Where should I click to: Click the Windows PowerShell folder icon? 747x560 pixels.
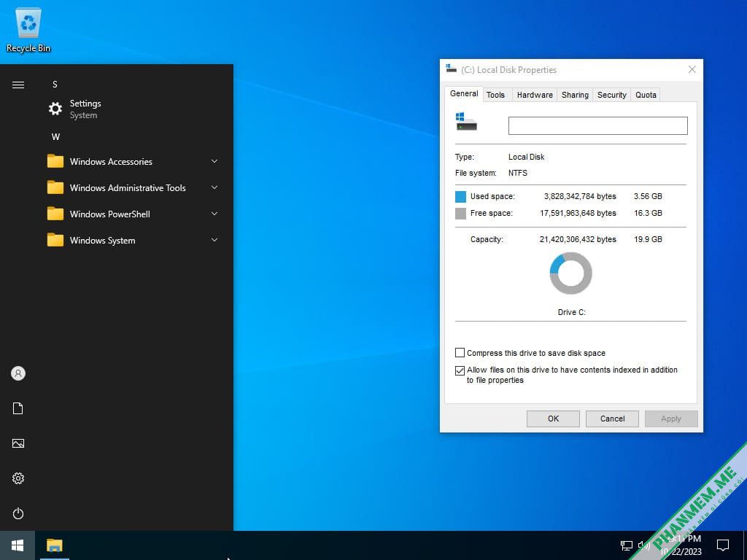click(x=55, y=214)
